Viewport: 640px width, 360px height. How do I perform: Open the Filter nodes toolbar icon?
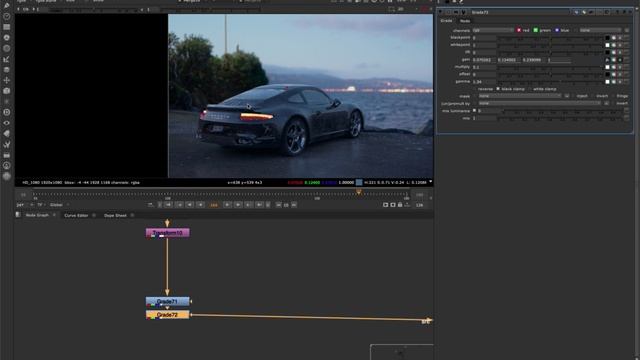coord(7,48)
